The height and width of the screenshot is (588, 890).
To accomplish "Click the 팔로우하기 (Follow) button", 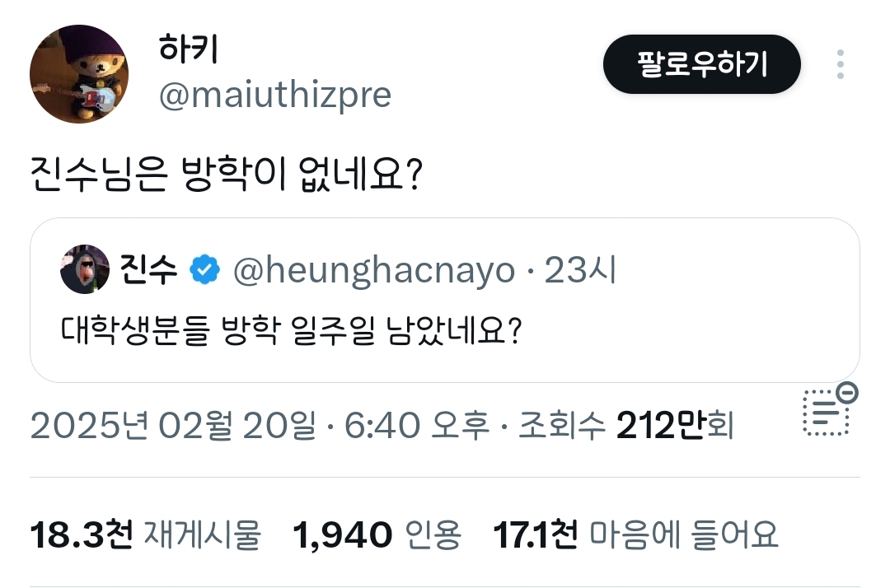I will coord(701,63).
